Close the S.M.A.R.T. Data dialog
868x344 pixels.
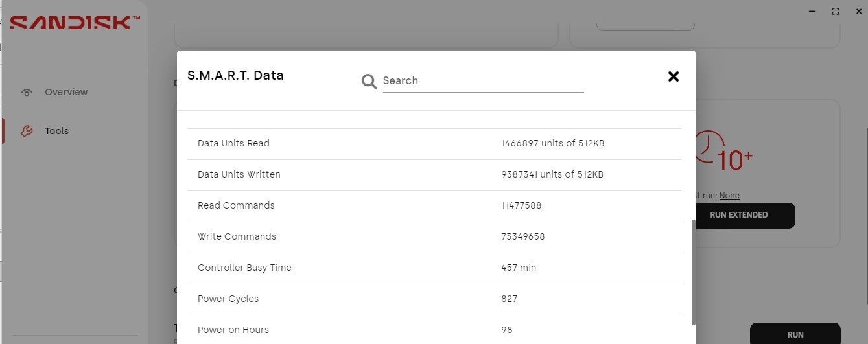coord(674,76)
